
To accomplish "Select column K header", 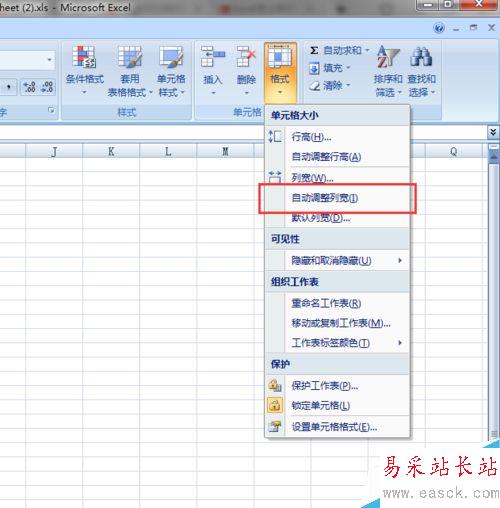I will click(x=111, y=151).
